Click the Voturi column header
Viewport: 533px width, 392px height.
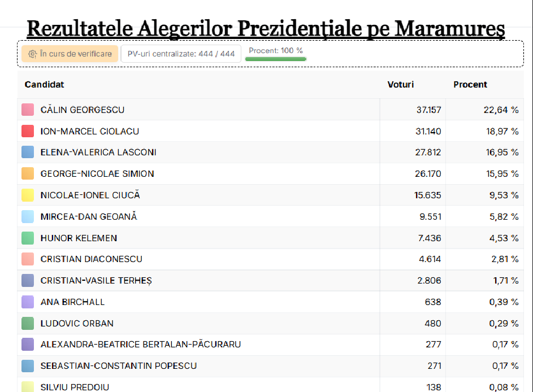point(400,85)
